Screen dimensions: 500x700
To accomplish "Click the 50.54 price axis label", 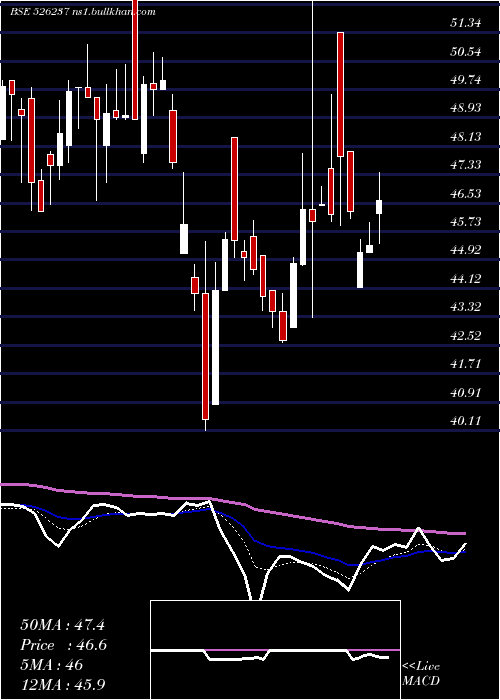I will [466, 52].
